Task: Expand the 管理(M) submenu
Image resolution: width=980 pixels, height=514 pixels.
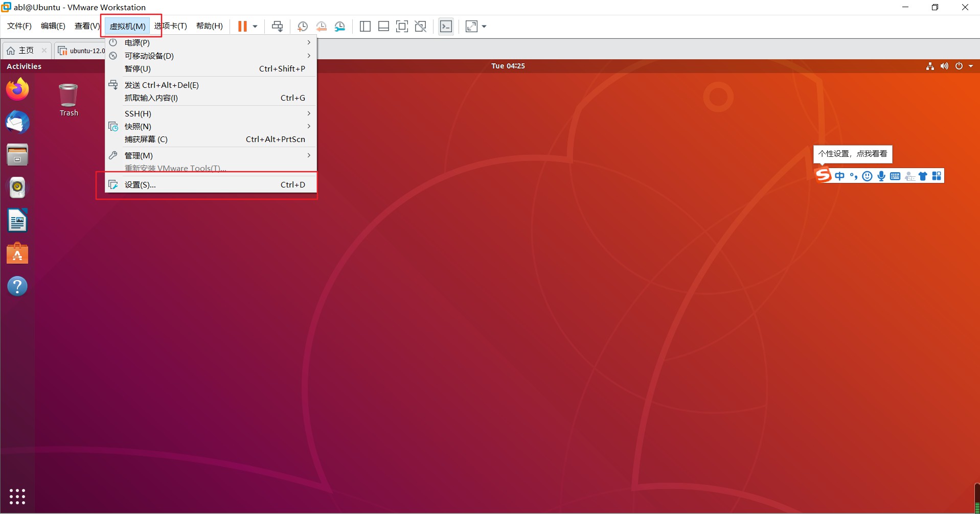Action: [x=211, y=155]
